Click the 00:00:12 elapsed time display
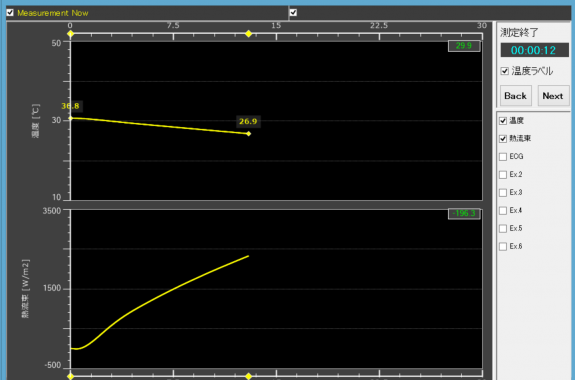Screen dimensions: 575x380 pyautogui.click(x=535, y=50)
